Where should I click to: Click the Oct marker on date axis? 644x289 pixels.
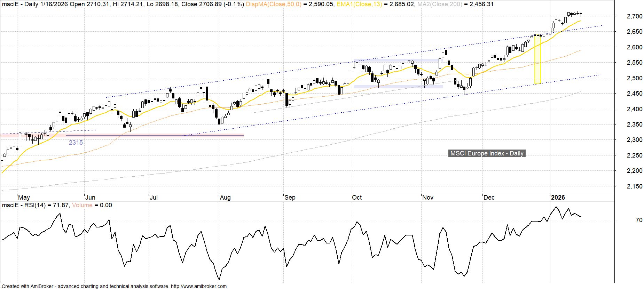(357, 198)
